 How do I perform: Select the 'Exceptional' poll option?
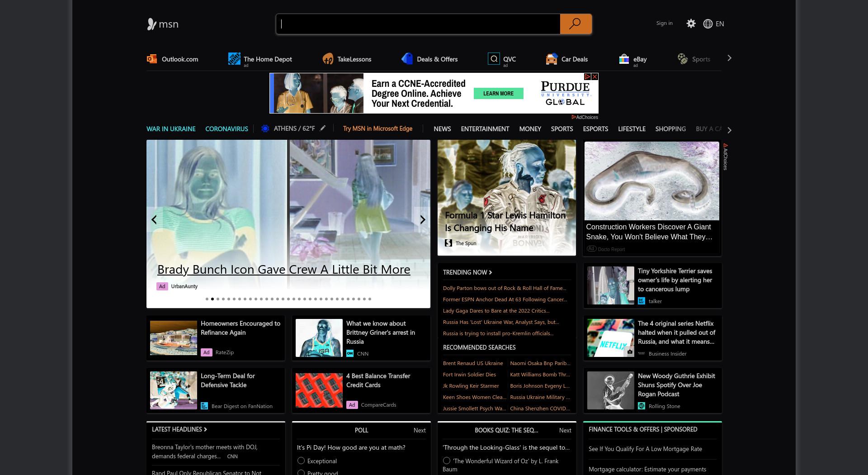(301, 461)
